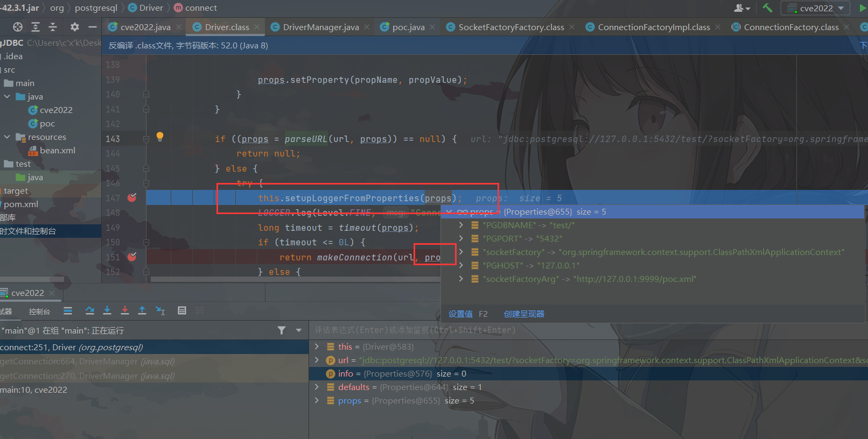Switch to the DriverManager.java tab

pyautogui.click(x=321, y=27)
